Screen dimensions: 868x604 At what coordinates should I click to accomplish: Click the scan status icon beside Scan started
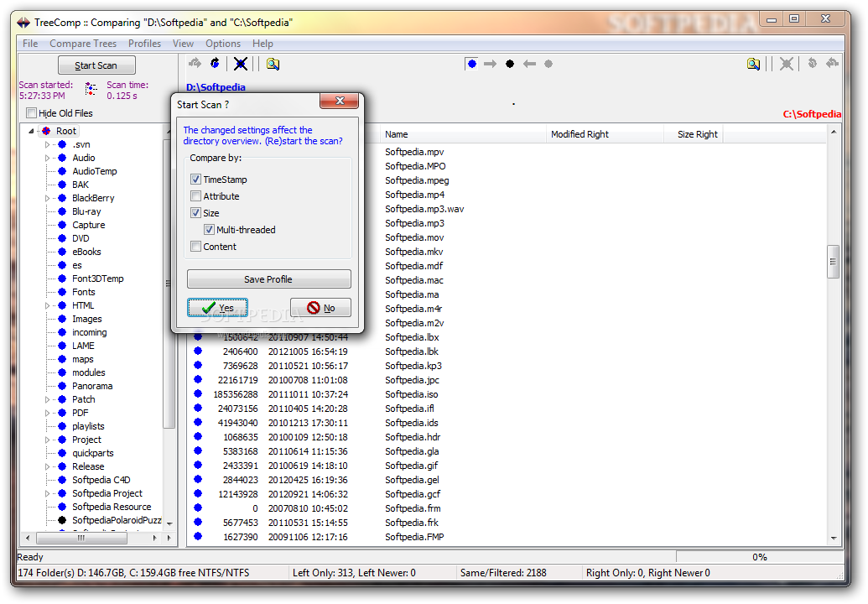(91, 89)
